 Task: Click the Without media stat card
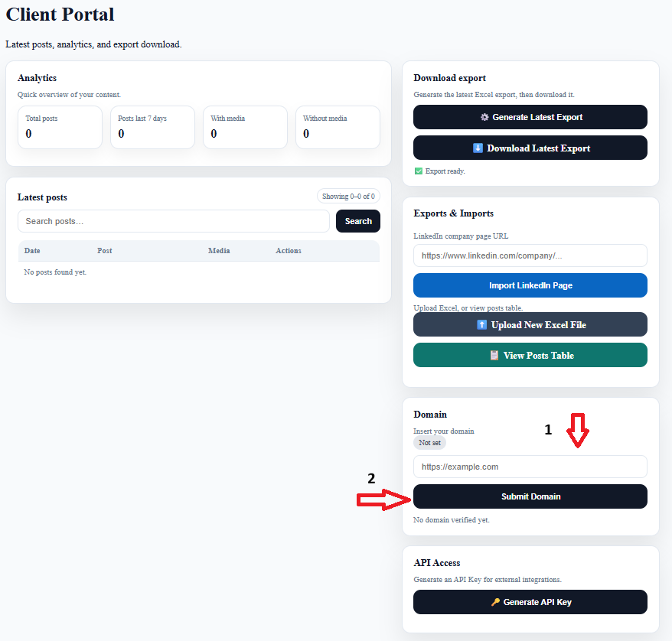[x=338, y=127]
